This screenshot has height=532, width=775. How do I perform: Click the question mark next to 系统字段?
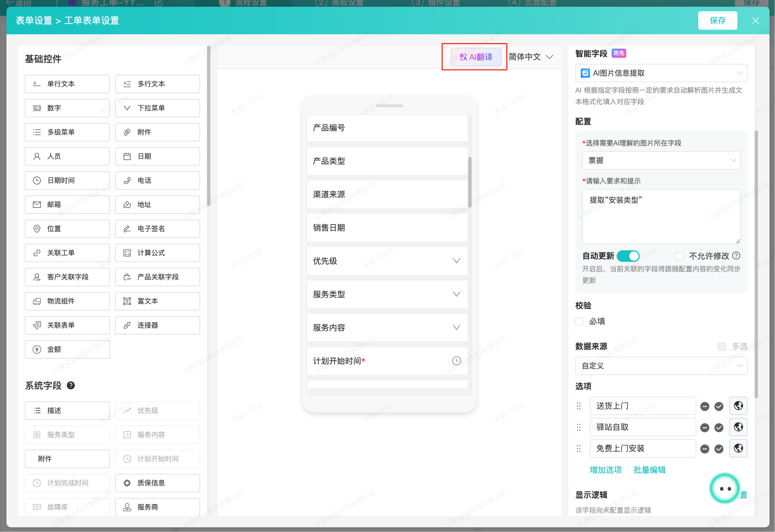coord(71,386)
